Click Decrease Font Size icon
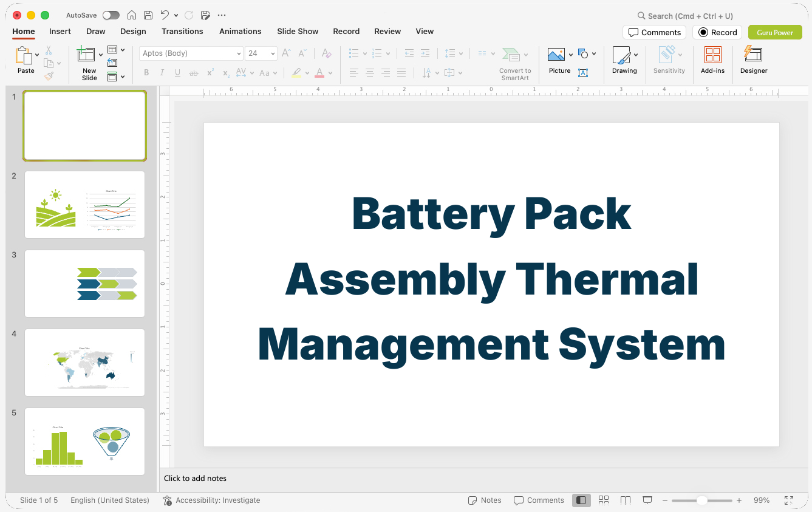This screenshot has height=512, width=812. [x=302, y=53]
